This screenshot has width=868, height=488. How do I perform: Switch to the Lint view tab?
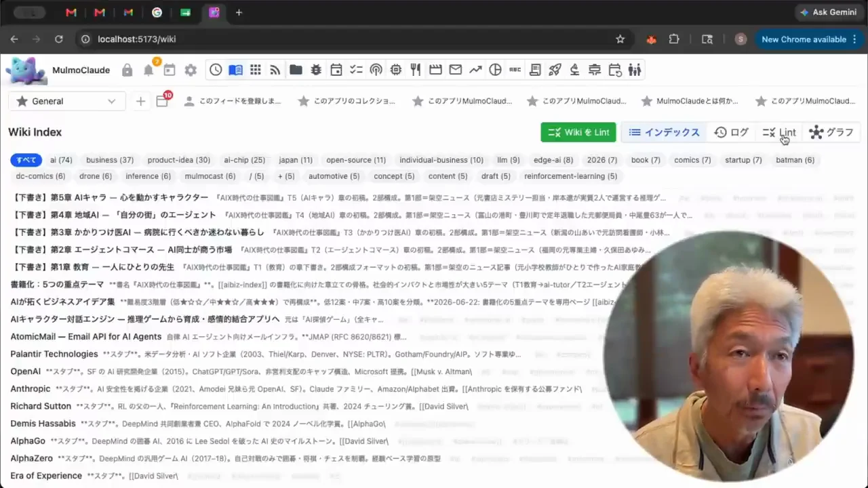point(779,132)
